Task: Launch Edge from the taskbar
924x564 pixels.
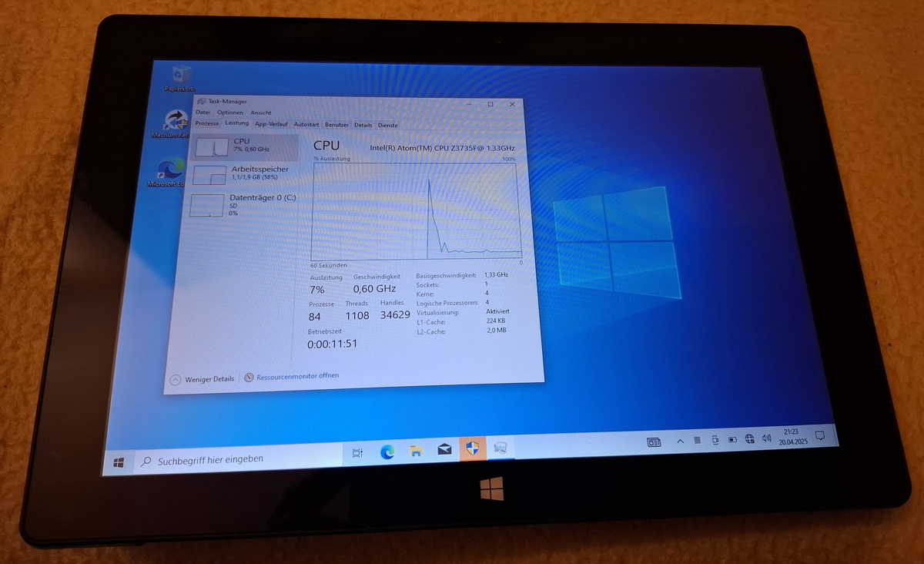Action: pyautogui.click(x=387, y=452)
